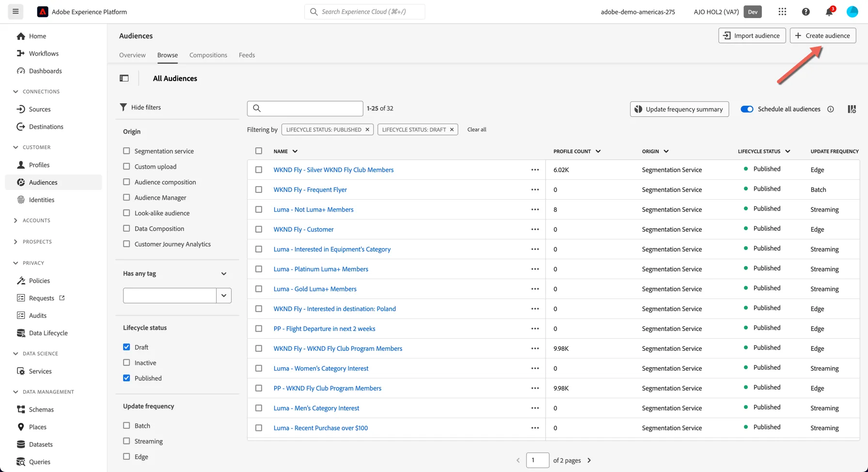868x472 pixels.
Task: Select the Luma - Not Luma+ Members row checkbox
Action: [259, 209]
